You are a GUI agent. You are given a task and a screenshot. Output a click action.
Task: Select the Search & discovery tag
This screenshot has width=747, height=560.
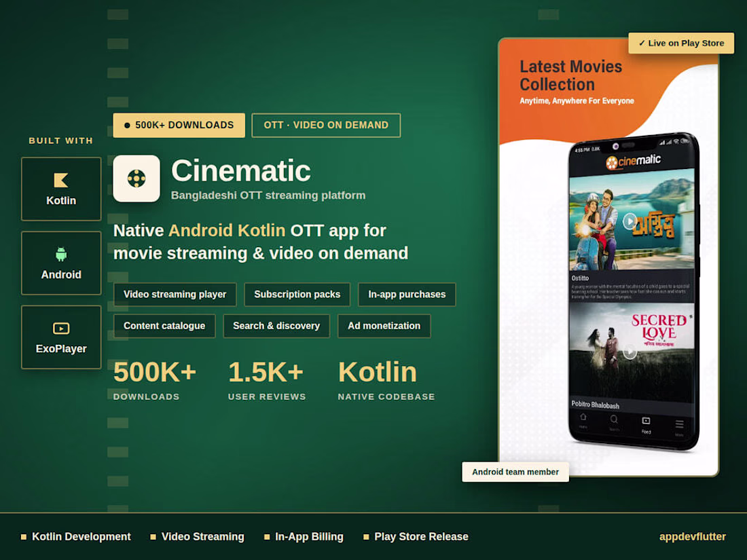(x=276, y=326)
